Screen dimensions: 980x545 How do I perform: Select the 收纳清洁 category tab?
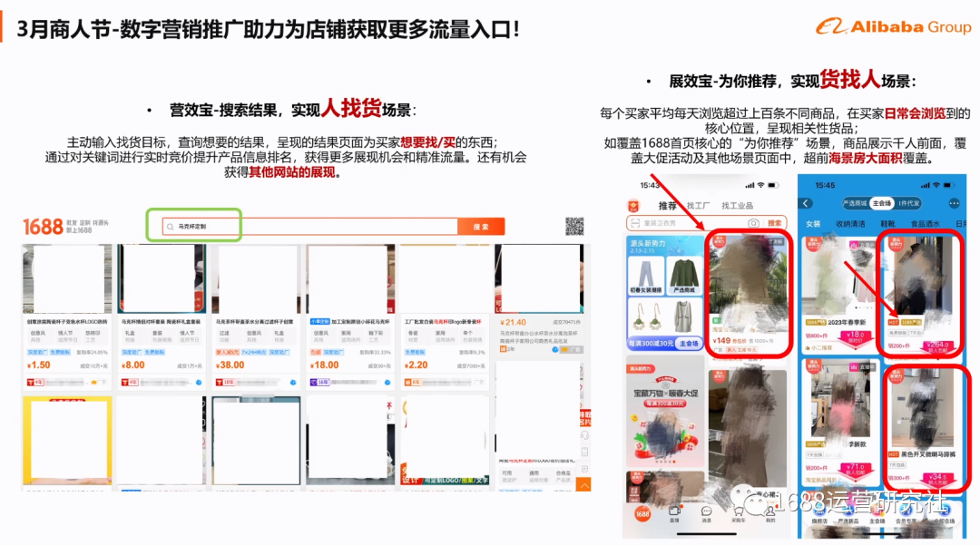click(x=850, y=223)
